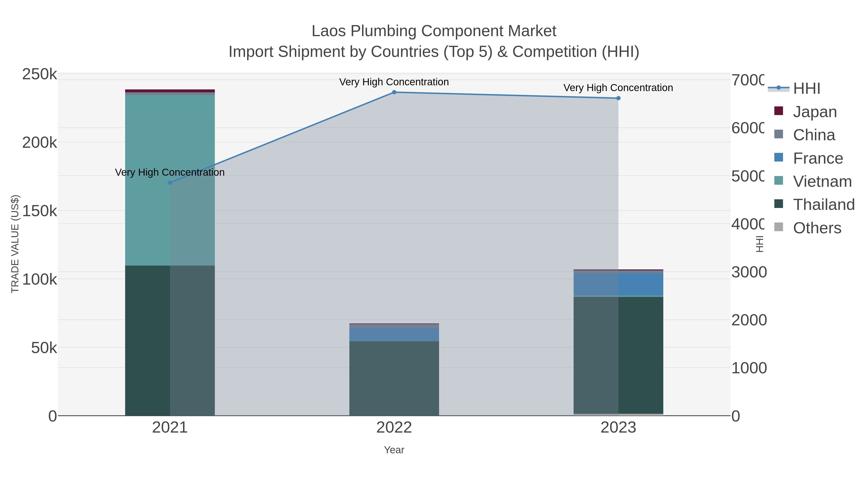Select the 2023 Thailand bar segment
The height and width of the screenshot is (488, 868).
[x=618, y=355]
